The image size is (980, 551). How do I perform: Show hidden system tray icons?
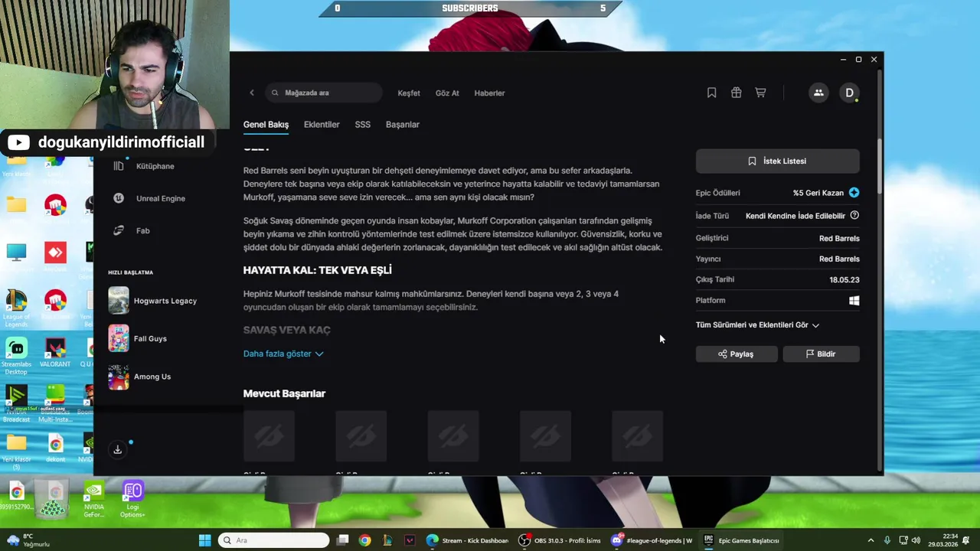pyautogui.click(x=871, y=540)
